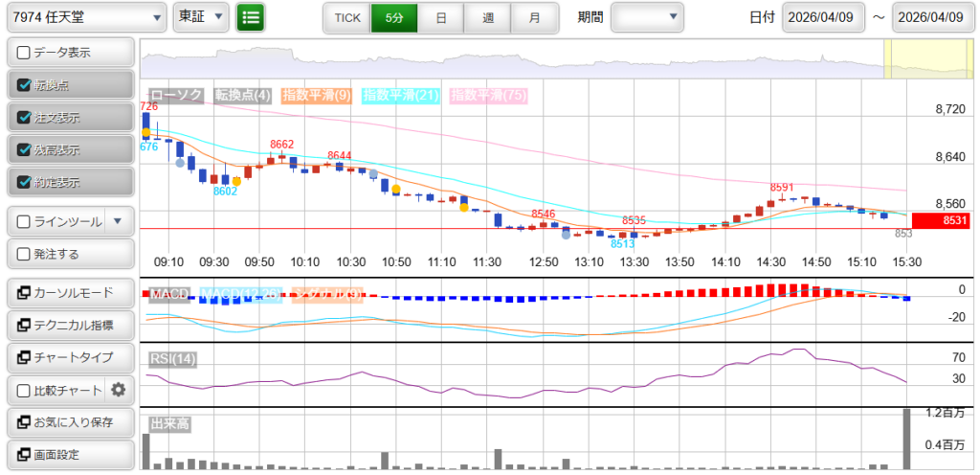Viewport: 980px width, 475px height.
Task: Open the テクニカル指標 panel
Action: click(x=69, y=326)
